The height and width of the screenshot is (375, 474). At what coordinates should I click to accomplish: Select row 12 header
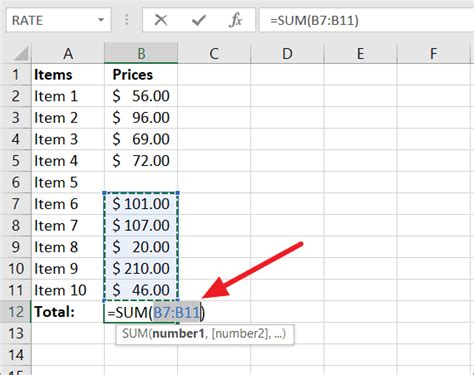click(16, 312)
